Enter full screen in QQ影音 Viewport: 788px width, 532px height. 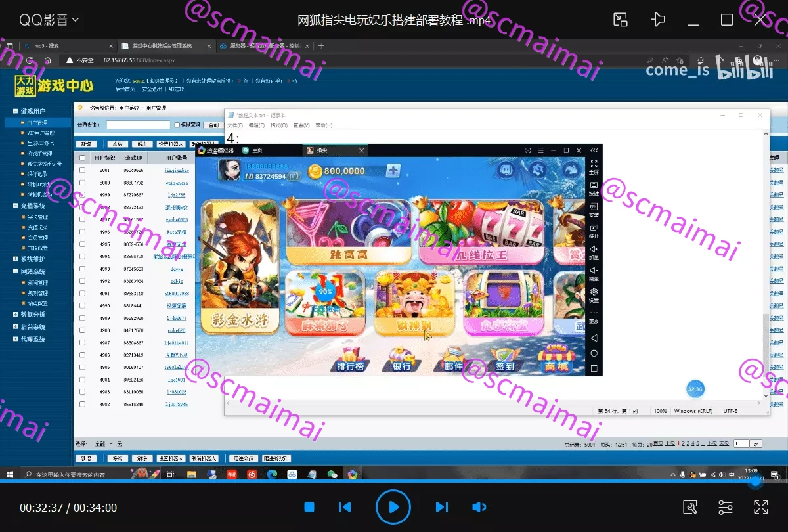(760, 507)
